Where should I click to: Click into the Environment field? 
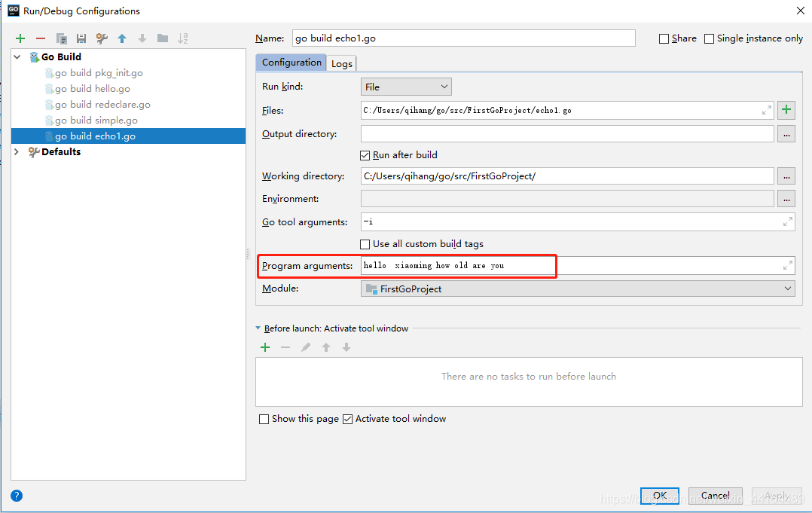point(567,199)
